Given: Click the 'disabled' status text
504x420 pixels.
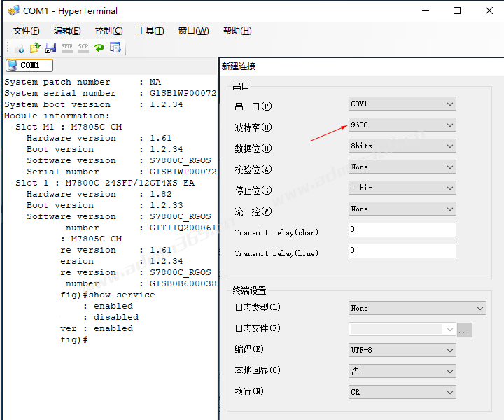Looking at the screenshot, I should click(x=116, y=317).
